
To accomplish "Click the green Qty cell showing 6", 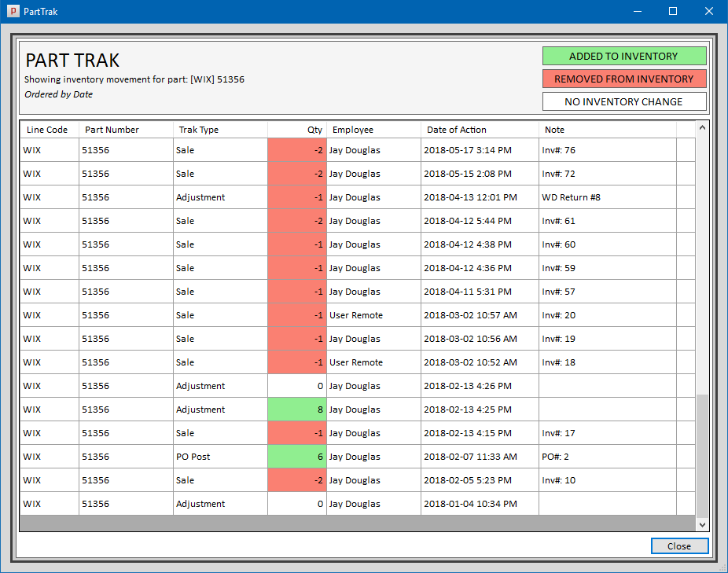I will coord(297,457).
